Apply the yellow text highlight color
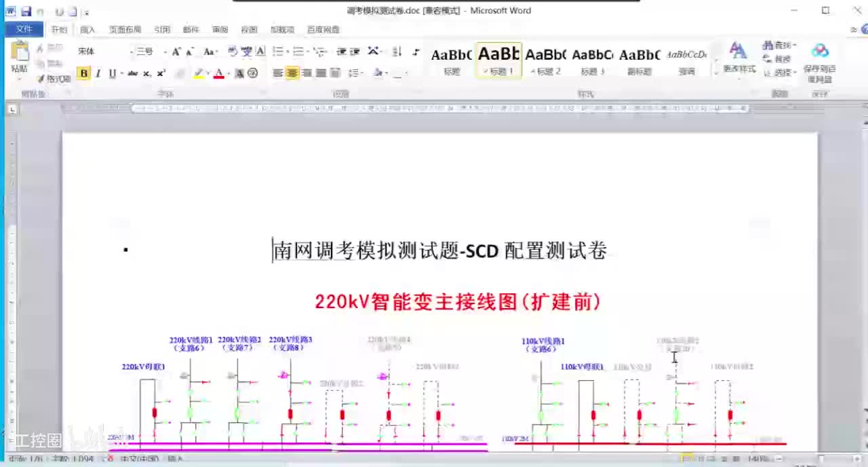Screen dimensions: 868x467 [199, 73]
